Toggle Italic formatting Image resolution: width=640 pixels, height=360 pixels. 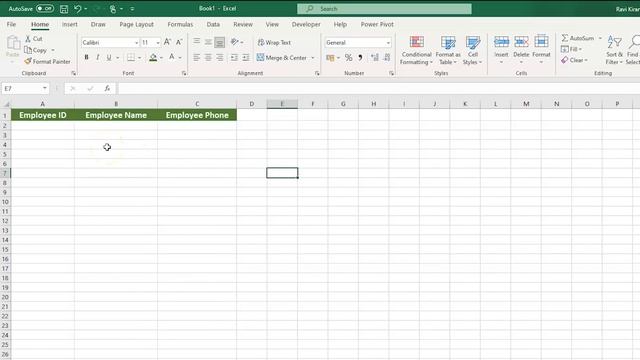(x=98, y=58)
